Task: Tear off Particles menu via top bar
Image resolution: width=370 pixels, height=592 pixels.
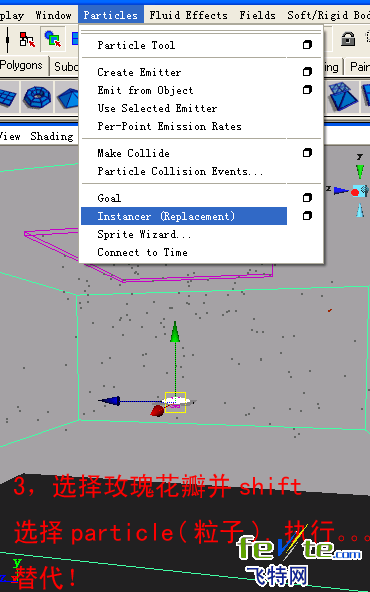Action: click(x=201, y=31)
